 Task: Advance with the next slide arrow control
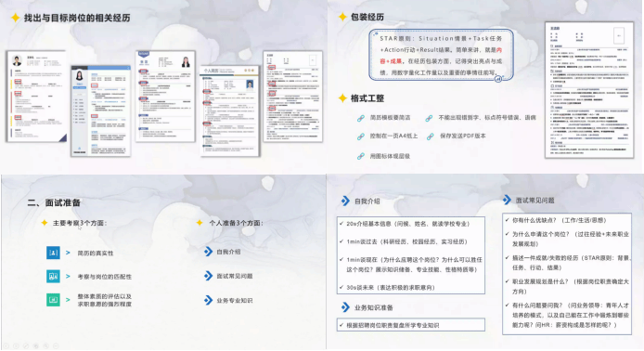pos(16,346)
